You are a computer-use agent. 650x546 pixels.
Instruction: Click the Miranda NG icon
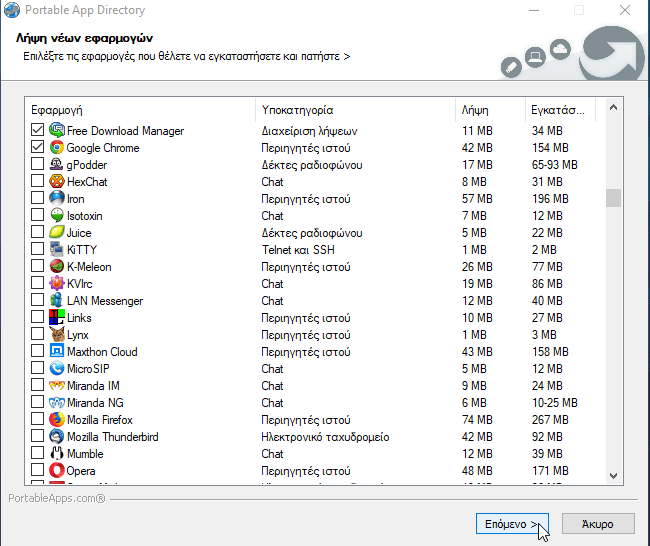click(x=57, y=403)
